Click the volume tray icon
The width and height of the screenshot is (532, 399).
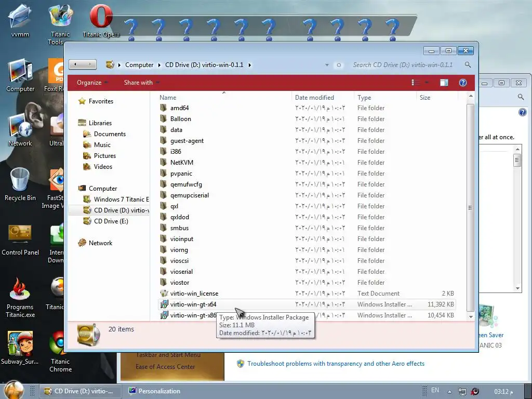pyautogui.click(x=475, y=392)
